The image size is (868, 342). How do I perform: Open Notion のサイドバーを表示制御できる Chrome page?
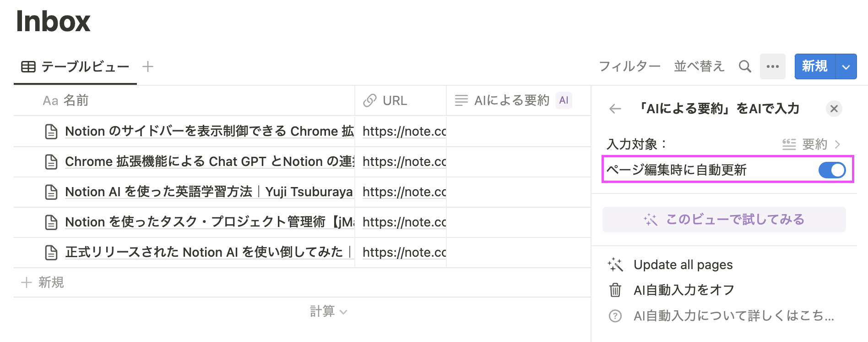(x=209, y=131)
